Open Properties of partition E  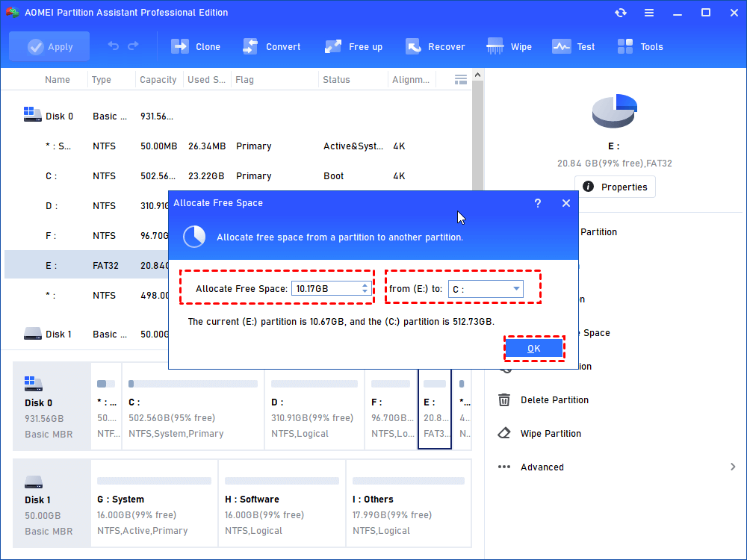[x=615, y=187]
